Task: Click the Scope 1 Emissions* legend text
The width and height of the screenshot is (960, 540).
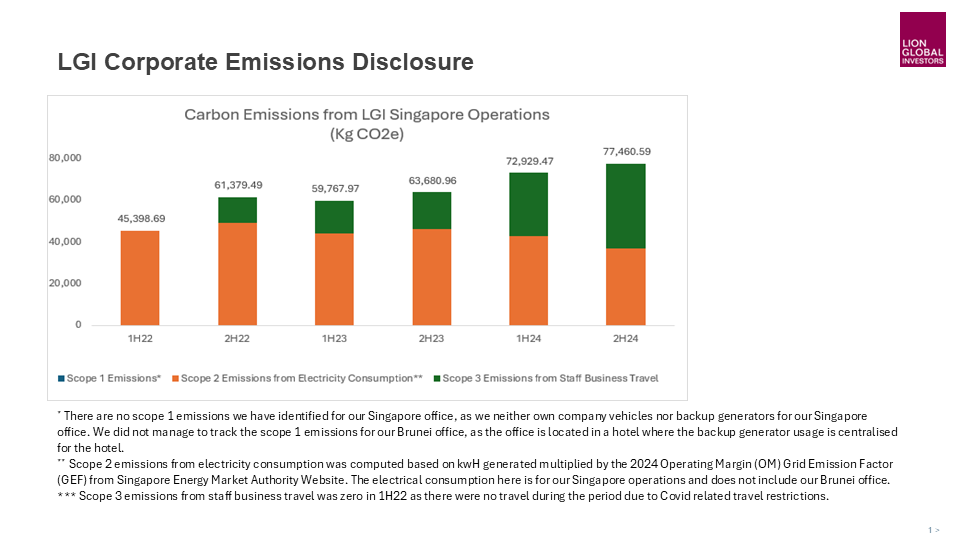Action: point(114,378)
